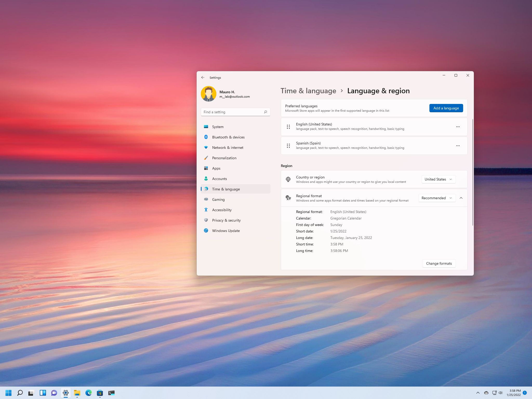The width and height of the screenshot is (532, 399).
Task: Click Windows Update in the sidebar
Action: pos(226,230)
